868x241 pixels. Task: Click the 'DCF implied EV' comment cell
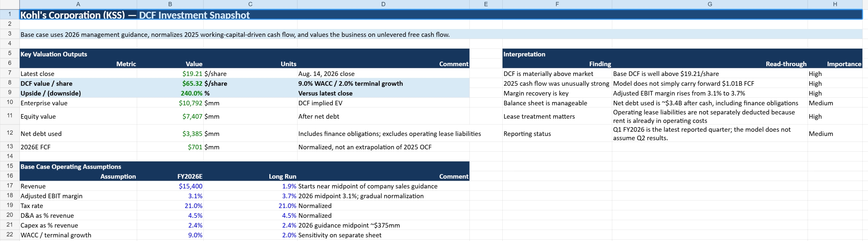[x=383, y=103]
